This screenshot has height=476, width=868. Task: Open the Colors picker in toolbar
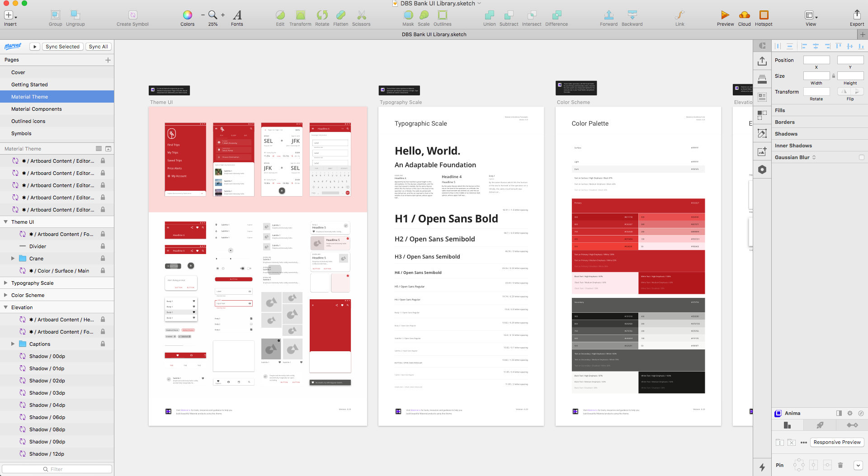pos(187,15)
